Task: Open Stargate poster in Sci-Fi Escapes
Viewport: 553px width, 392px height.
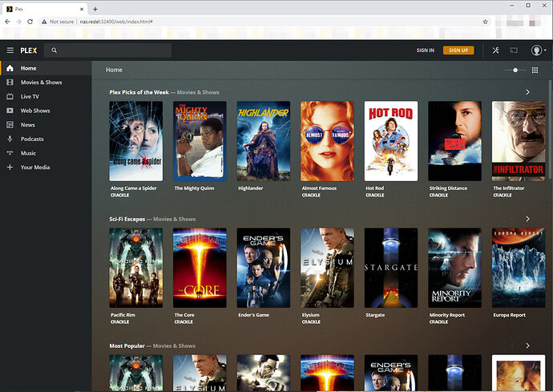Action: [x=391, y=268]
